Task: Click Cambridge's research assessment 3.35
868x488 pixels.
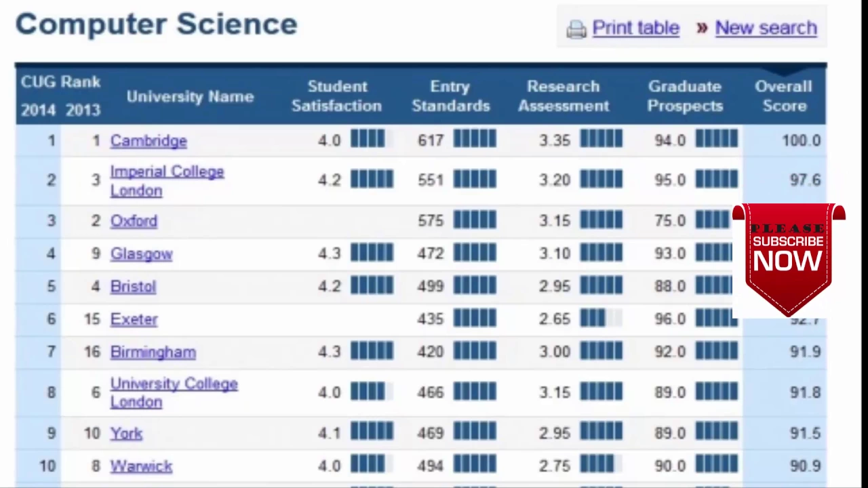Action: [x=555, y=140]
